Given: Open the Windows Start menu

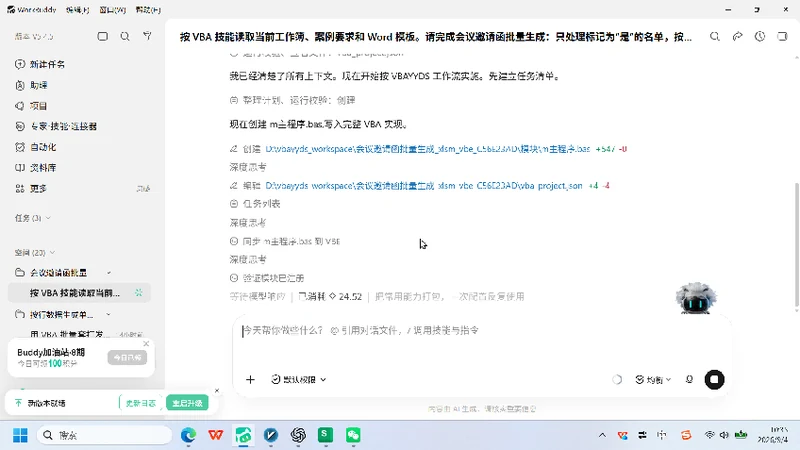Looking at the screenshot, I should point(20,435).
